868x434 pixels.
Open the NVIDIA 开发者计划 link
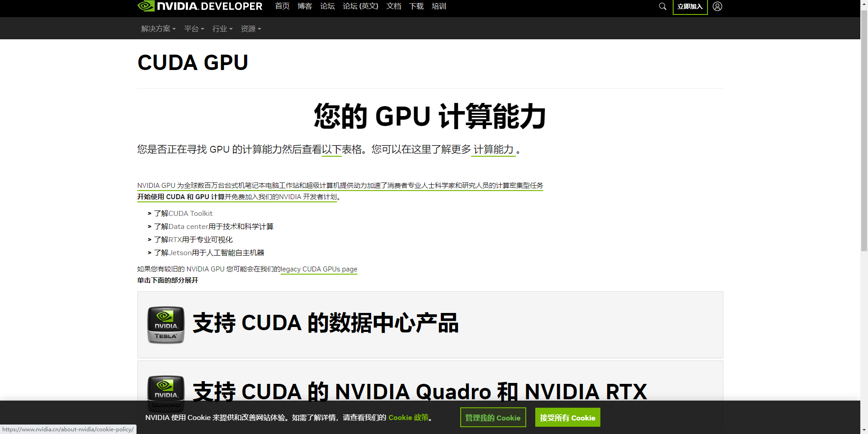click(308, 197)
